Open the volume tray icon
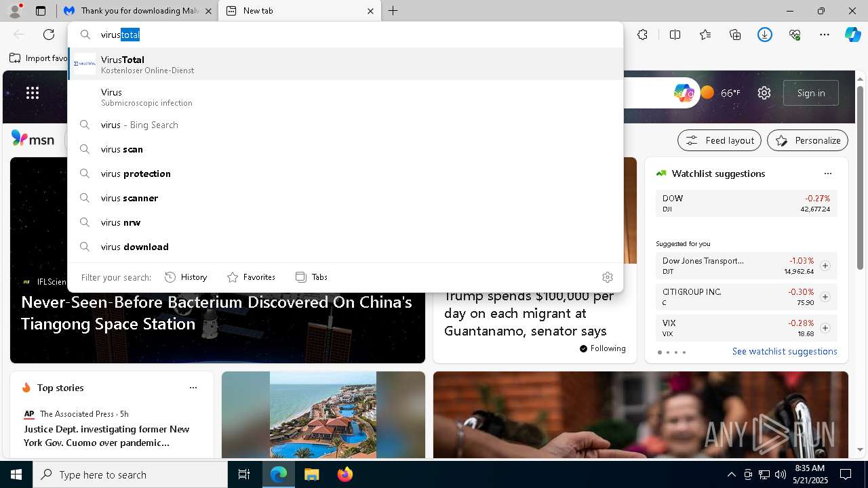The width and height of the screenshot is (868, 488). pyautogui.click(x=780, y=474)
